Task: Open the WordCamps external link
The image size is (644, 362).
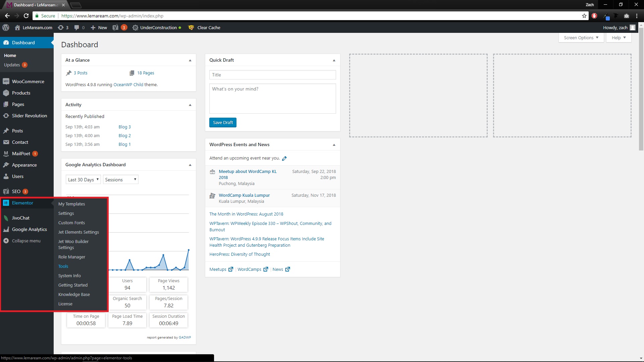Action: click(253, 269)
